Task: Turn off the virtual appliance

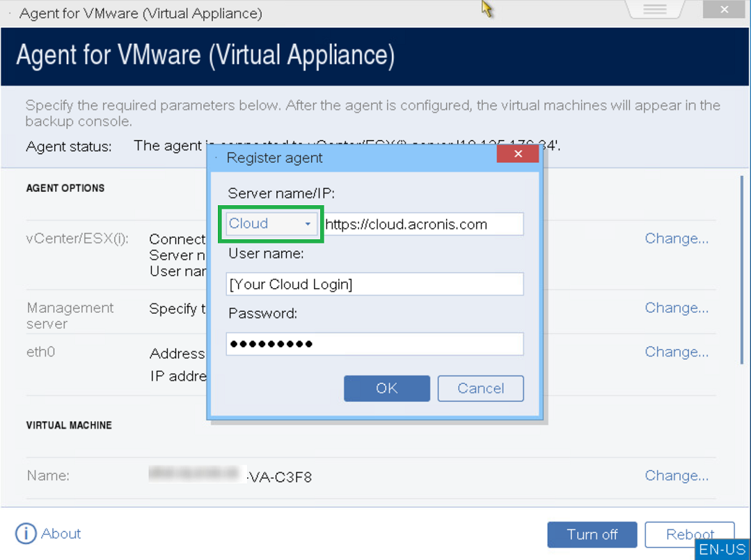Action: (592, 534)
